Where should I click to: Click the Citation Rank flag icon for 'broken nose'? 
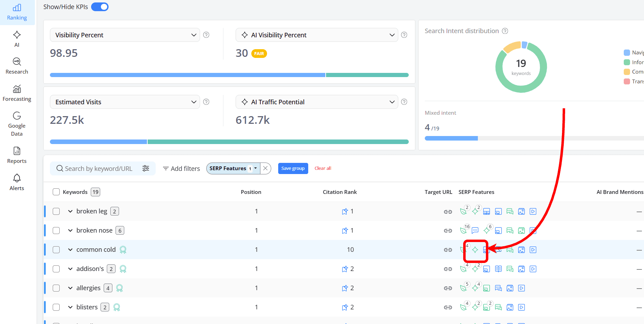pos(345,230)
